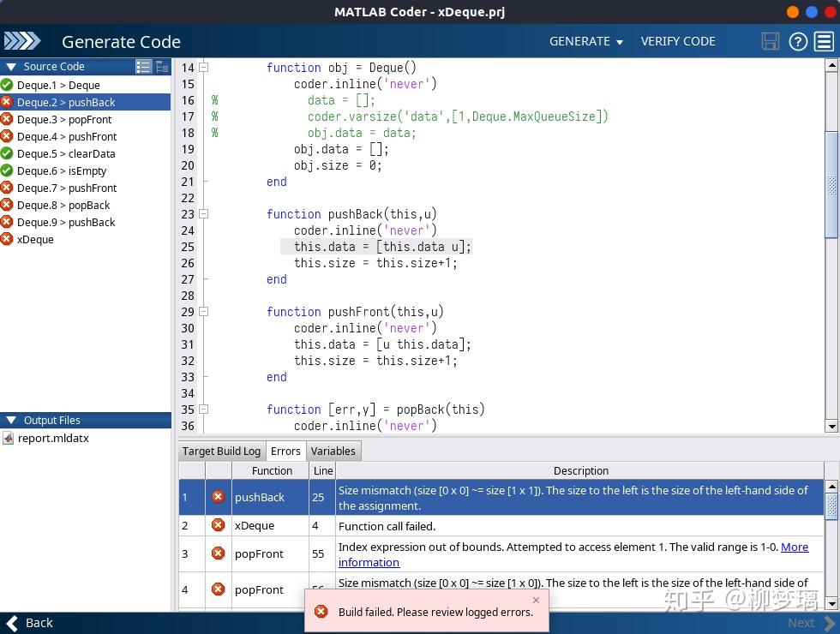Image resolution: width=840 pixels, height=634 pixels.
Task: Select the pushBack error cell in row 1
Action: [271, 497]
